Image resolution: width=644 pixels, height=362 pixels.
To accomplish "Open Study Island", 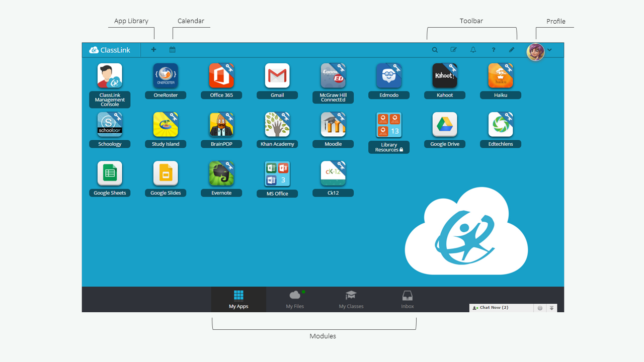I will 166,124.
